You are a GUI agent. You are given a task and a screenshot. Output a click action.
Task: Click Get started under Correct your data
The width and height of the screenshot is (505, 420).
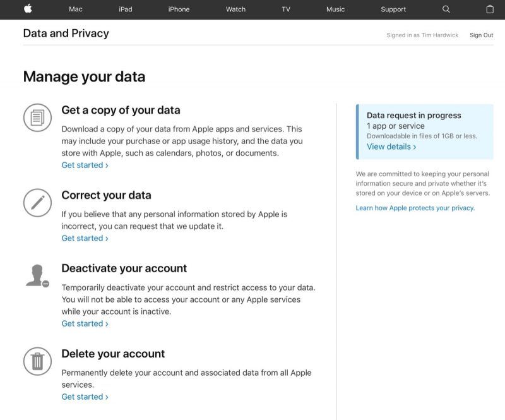click(x=85, y=238)
